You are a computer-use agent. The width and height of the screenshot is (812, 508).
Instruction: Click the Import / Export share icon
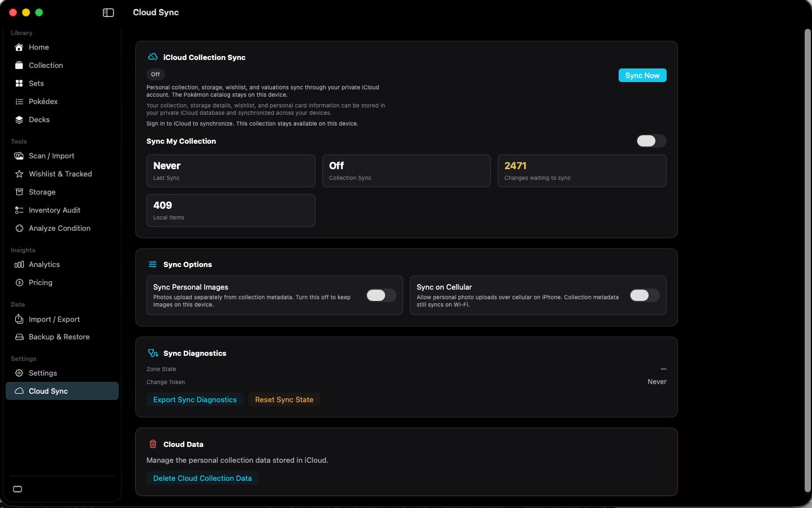coord(19,319)
